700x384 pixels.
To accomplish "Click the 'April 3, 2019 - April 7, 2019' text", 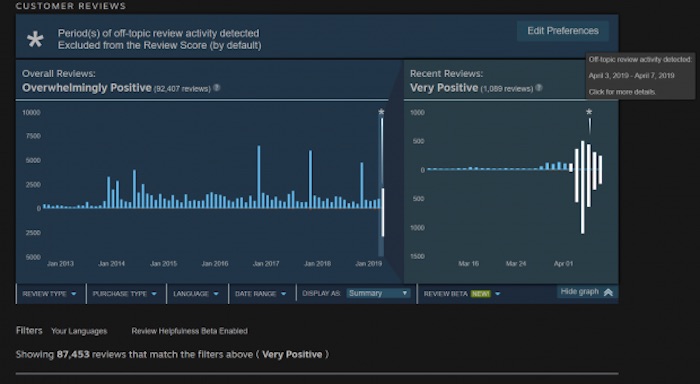I will [631, 75].
